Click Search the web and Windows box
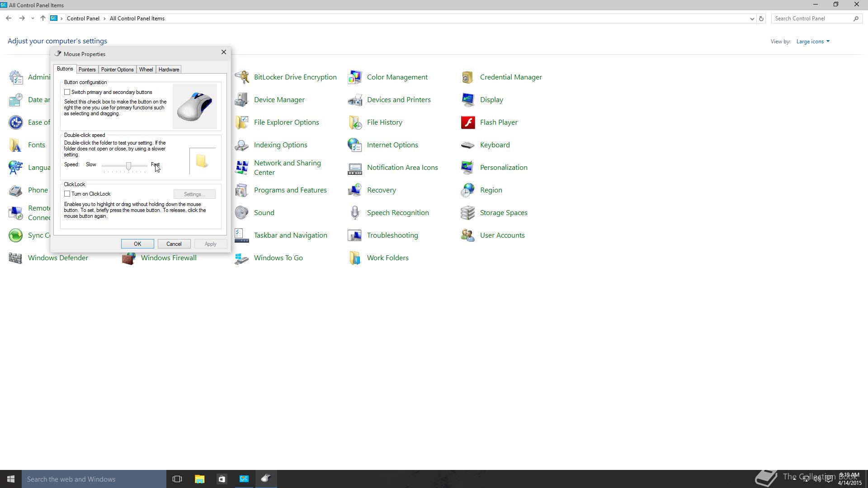The image size is (868, 488). coord(94,479)
